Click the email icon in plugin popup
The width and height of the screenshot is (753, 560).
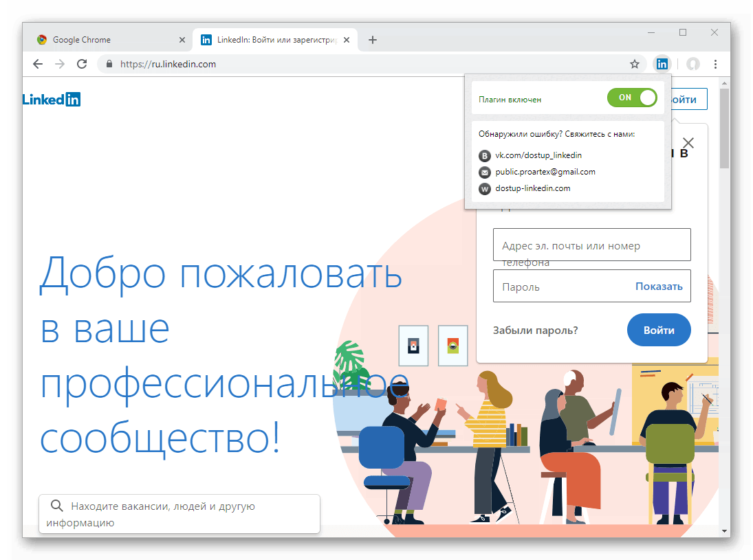click(485, 172)
